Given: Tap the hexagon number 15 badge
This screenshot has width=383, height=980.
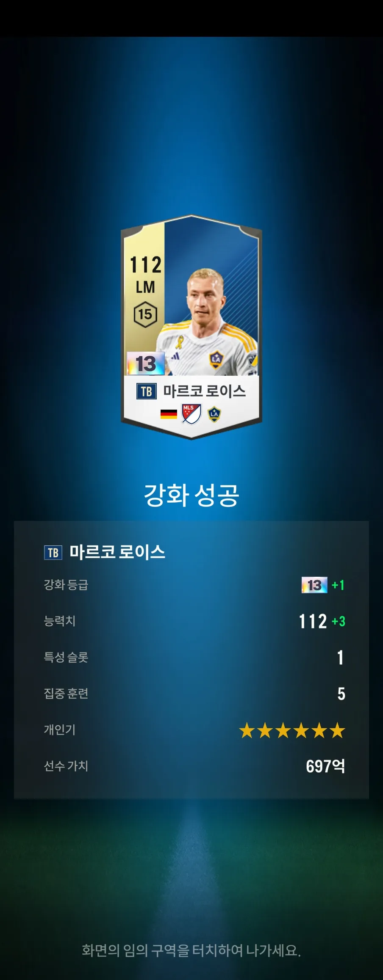Looking at the screenshot, I should [x=145, y=314].
